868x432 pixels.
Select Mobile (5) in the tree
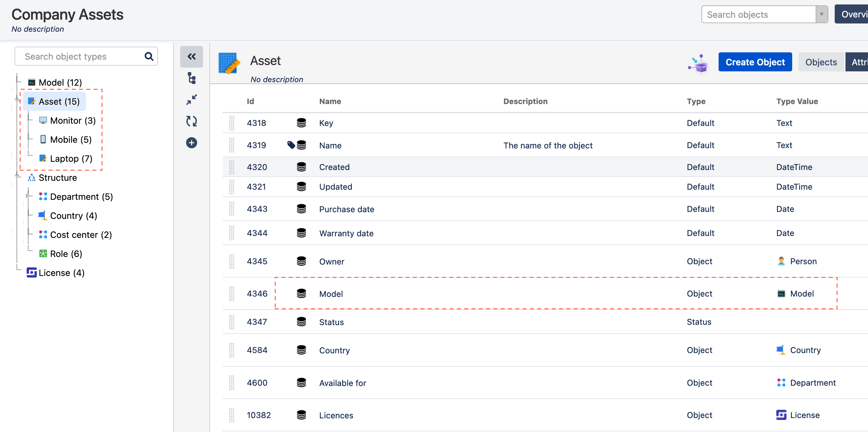coord(71,140)
